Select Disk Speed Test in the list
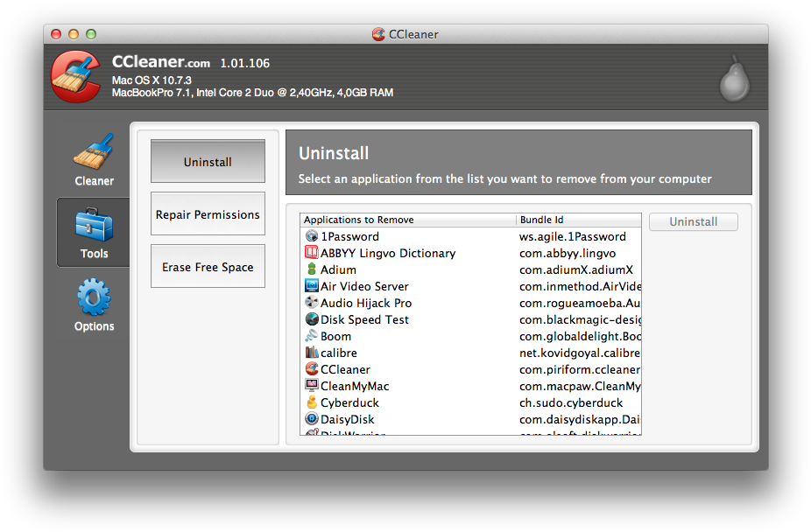The image size is (811, 532). pos(364,319)
